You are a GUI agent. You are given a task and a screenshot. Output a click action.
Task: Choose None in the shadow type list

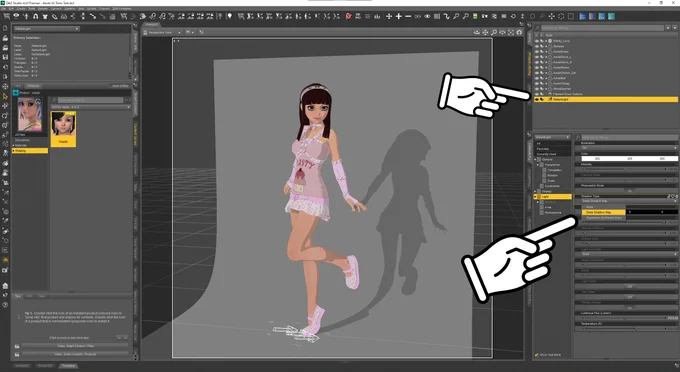click(603, 207)
